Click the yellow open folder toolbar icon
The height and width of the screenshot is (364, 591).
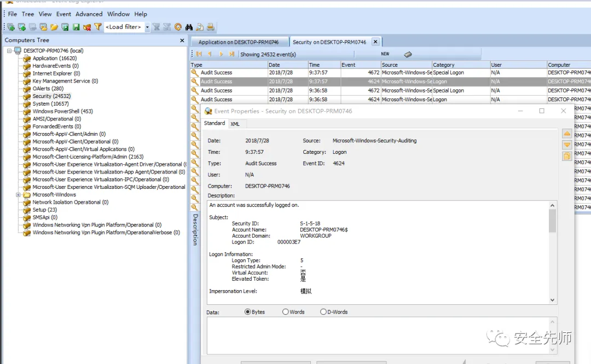pos(54,27)
